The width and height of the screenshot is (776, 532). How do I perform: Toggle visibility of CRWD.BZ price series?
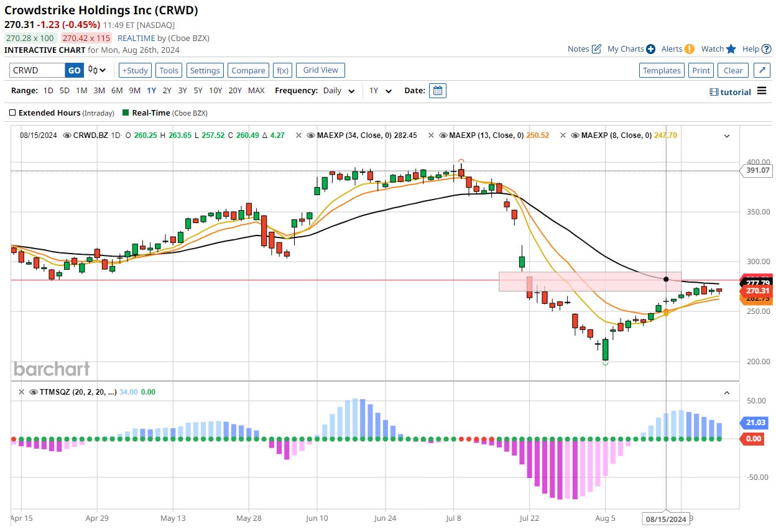point(67,135)
